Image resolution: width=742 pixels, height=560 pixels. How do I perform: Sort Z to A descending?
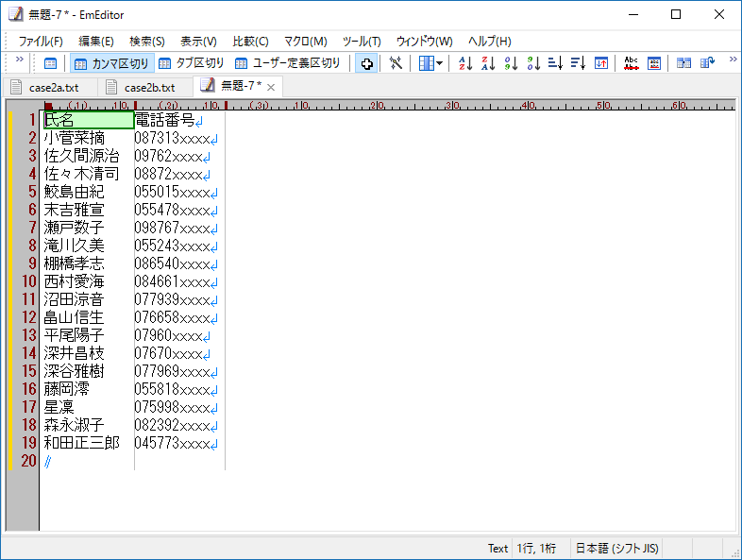coord(488,63)
